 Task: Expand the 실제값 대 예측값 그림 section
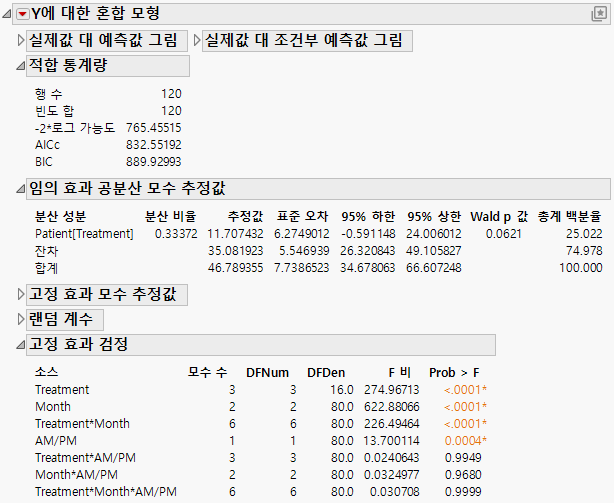pos(21,40)
